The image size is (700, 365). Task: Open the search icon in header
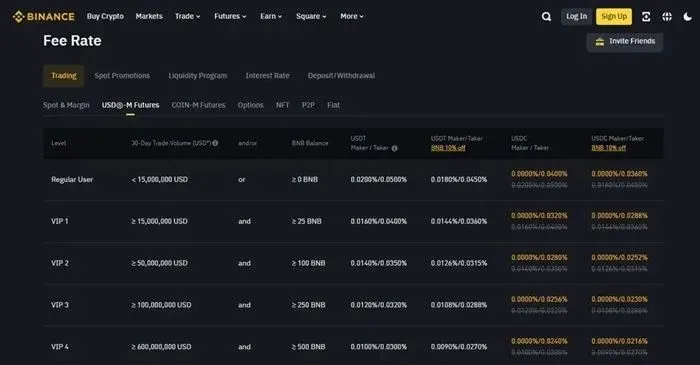(x=546, y=17)
